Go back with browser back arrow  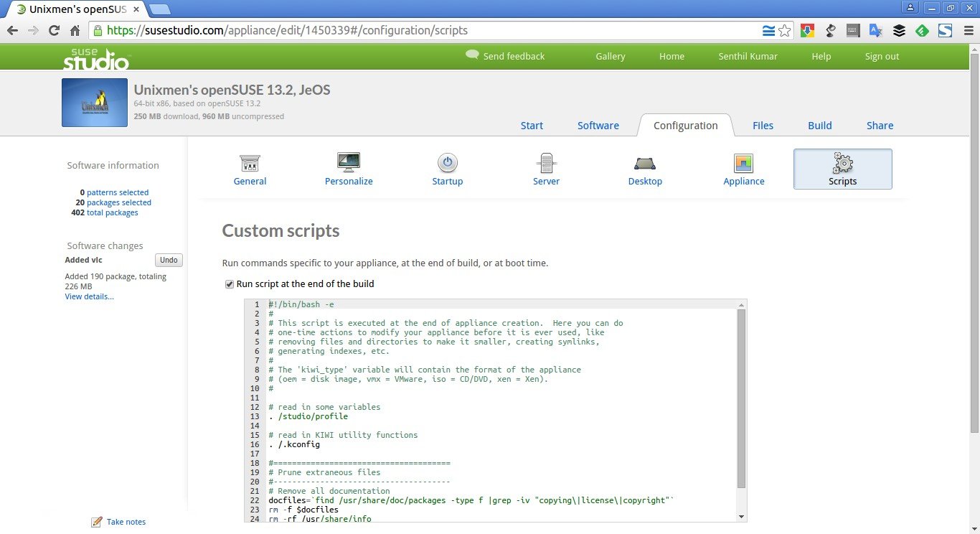point(12,30)
